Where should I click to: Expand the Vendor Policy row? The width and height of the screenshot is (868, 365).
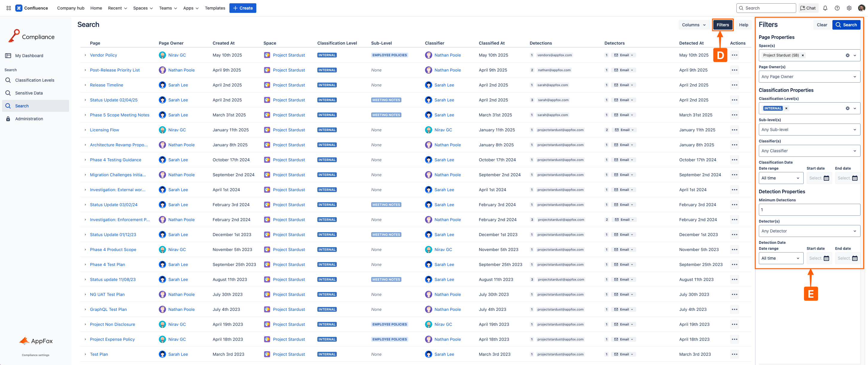(85, 55)
